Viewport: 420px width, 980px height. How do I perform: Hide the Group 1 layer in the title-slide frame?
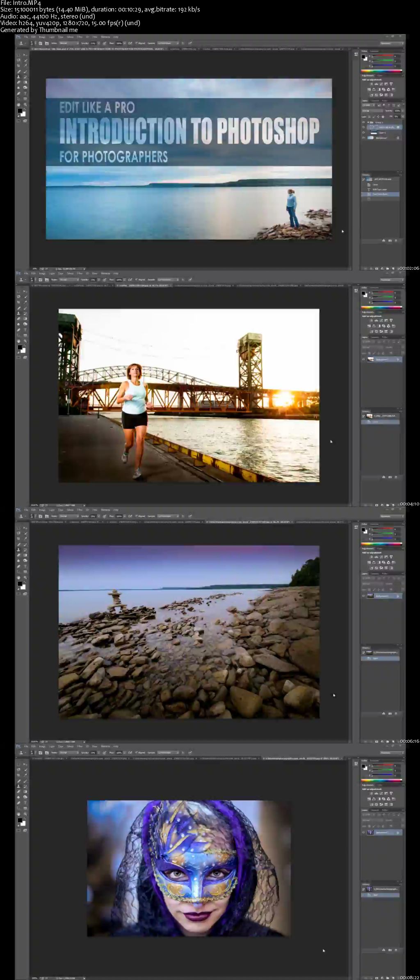pyautogui.click(x=363, y=122)
